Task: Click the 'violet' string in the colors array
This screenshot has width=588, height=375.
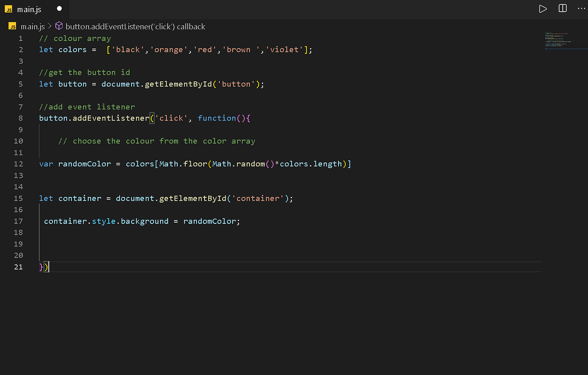Action: [284, 49]
